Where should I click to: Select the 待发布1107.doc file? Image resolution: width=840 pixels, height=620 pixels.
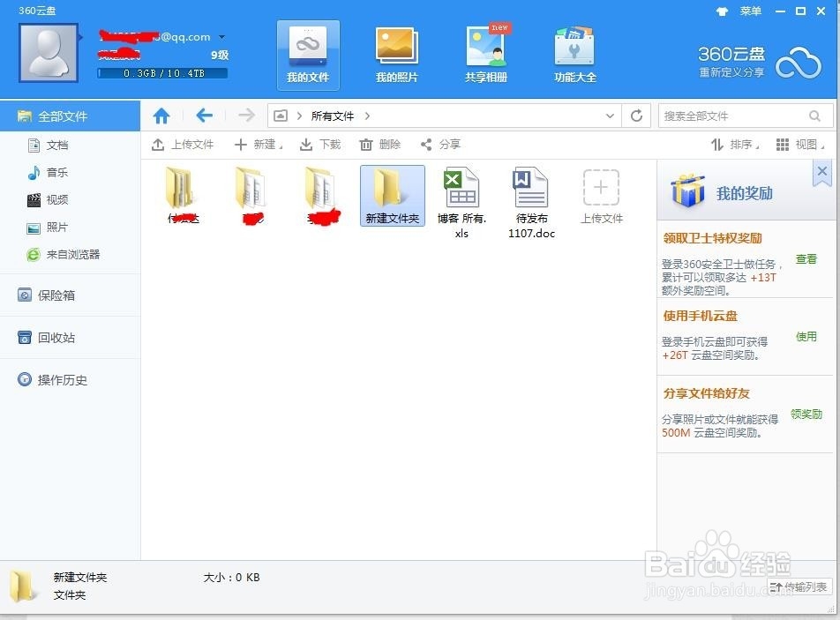(x=531, y=202)
